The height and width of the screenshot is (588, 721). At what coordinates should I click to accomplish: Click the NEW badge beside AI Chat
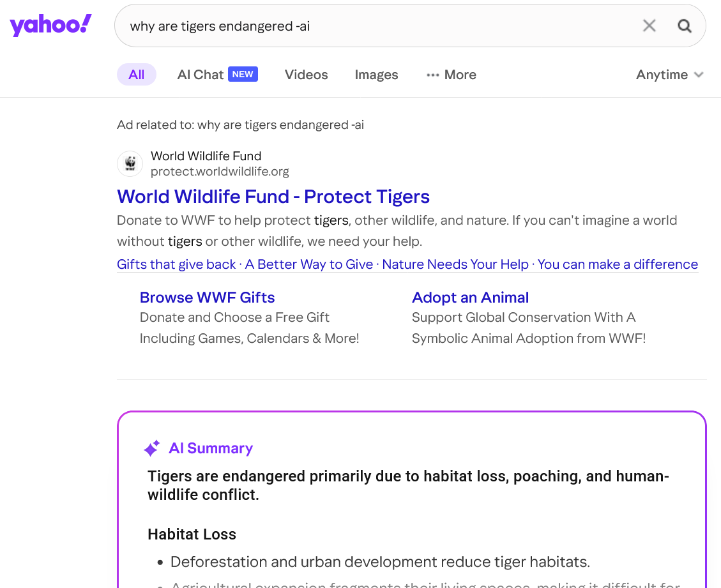pos(243,74)
